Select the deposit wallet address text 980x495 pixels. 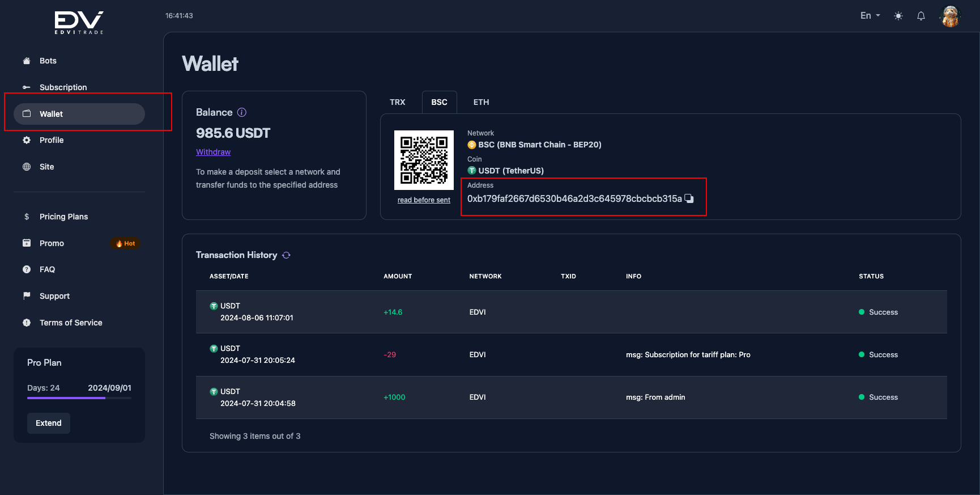tap(574, 198)
